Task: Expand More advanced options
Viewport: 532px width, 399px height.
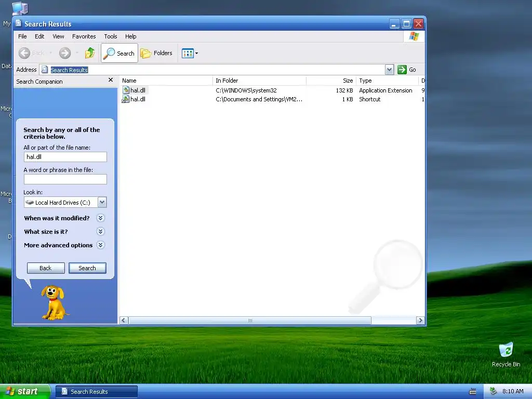Action: (100, 245)
